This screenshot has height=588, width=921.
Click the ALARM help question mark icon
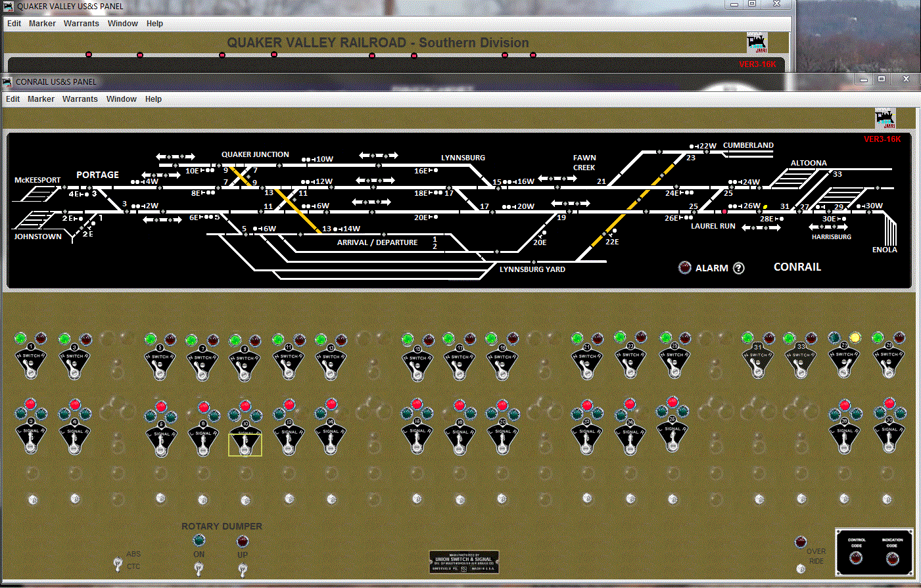(739, 268)
